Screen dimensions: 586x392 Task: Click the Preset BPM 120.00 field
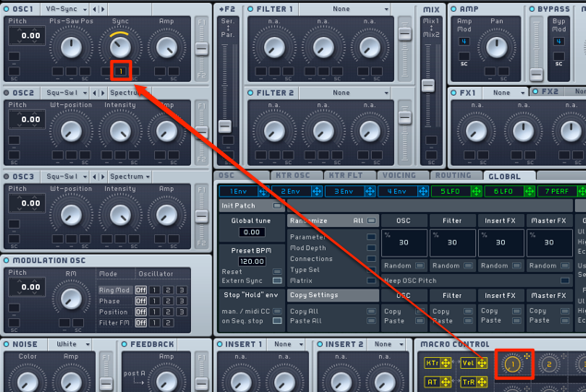tap(252, 261)
